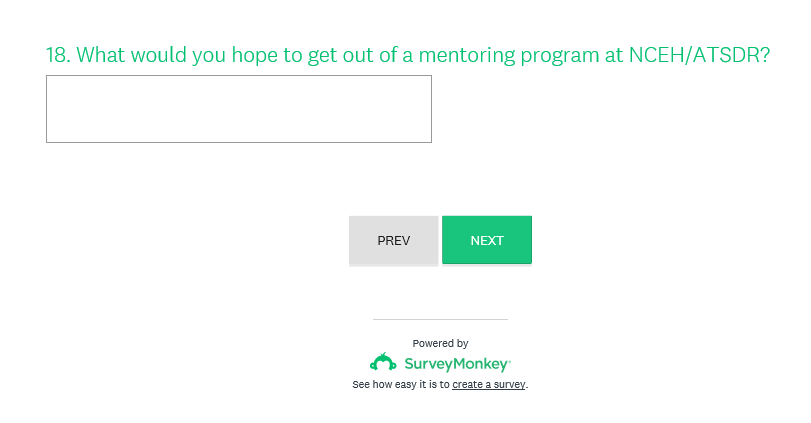
Task: Click the "See how easy it is to" text
Action: [x=400, y=384]
